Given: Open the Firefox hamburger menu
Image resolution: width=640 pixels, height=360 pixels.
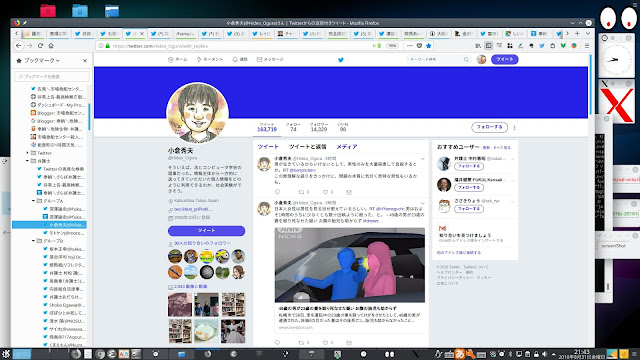Looking at the screenshot, I should [587, 46].
